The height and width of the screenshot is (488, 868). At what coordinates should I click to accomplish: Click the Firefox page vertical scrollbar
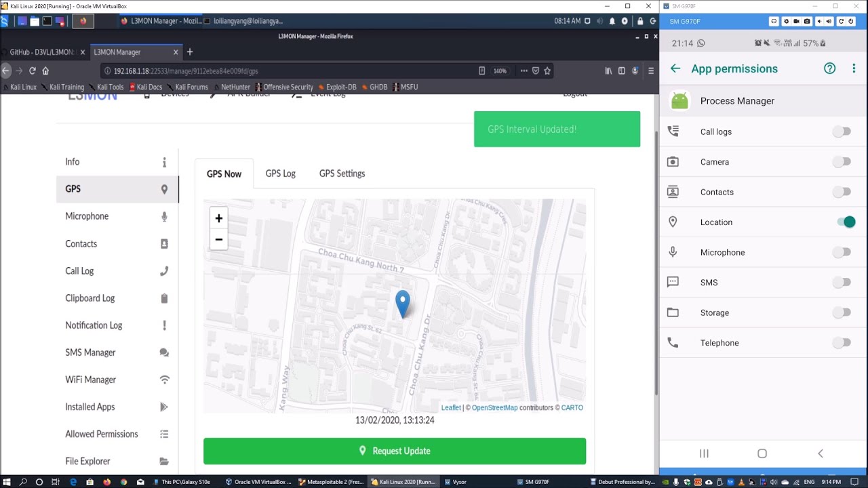click(656, 264)
